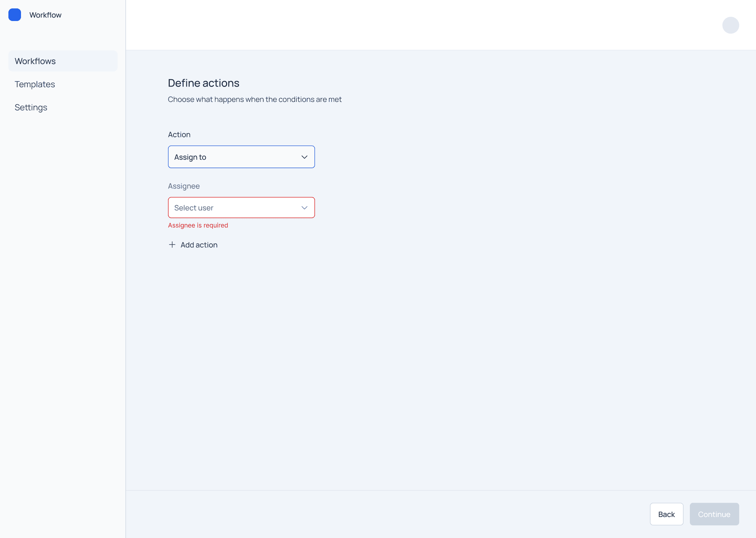Open the user avatar circle

coord(730,25)
